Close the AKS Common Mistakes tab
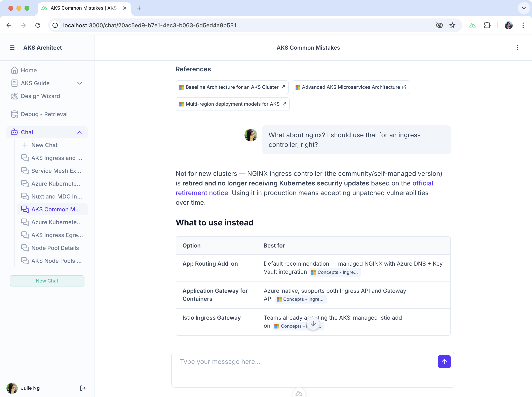The width and height of the screenshot is (532, 397). coord(125,8)
